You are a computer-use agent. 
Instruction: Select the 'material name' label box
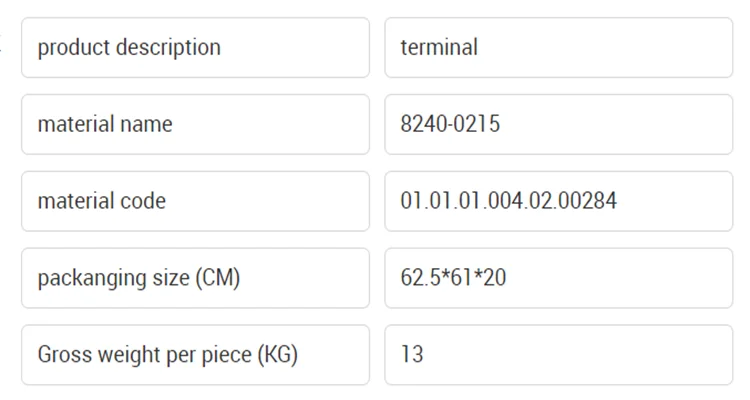(x=195, y=124)
